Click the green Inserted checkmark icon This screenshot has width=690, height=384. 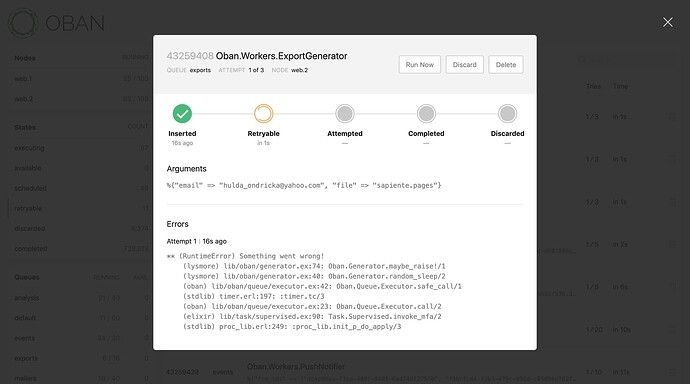click(x=182, y=113)
